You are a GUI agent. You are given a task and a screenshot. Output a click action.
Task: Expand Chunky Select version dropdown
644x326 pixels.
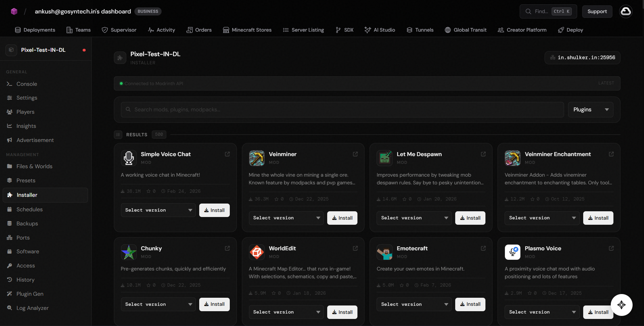[x=158, y=304]
